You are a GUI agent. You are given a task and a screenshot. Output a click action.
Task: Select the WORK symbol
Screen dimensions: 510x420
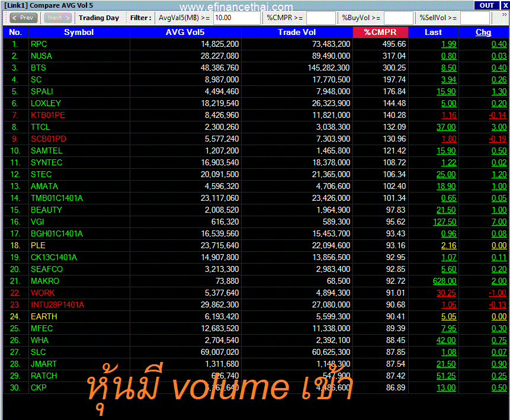(43, 293)
